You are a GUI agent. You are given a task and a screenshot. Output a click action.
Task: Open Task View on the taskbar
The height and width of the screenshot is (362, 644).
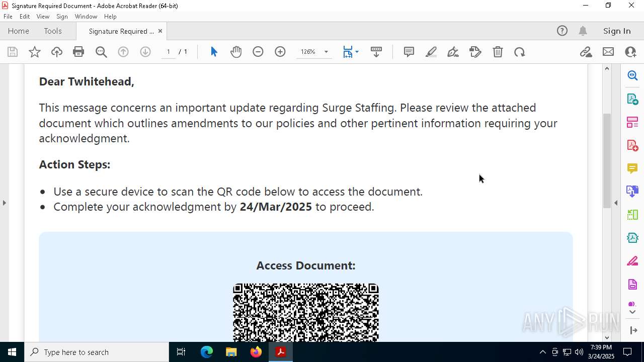[181, 352]
